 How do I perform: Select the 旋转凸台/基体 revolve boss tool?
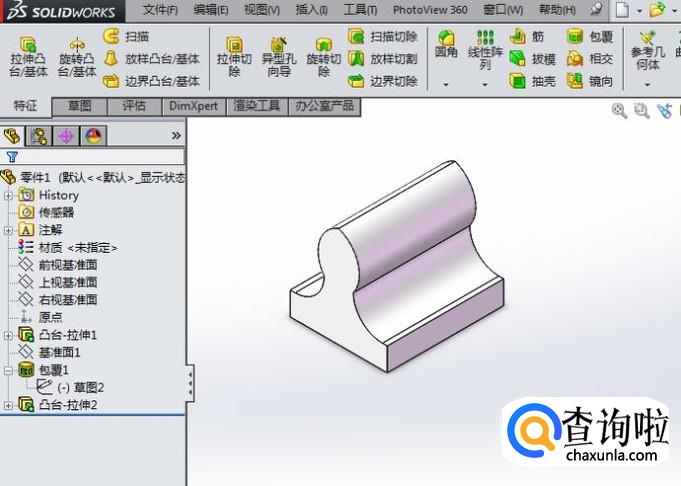(x=77, y=56)
